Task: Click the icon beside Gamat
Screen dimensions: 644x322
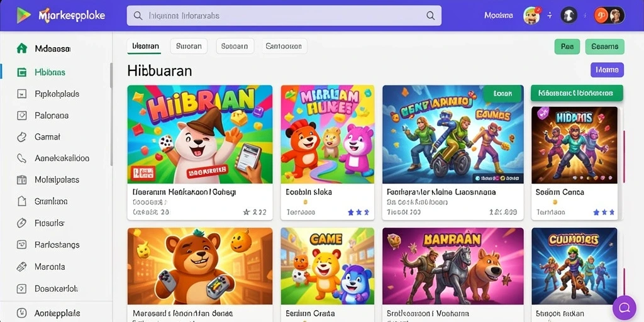Action: tap(22, 136)
